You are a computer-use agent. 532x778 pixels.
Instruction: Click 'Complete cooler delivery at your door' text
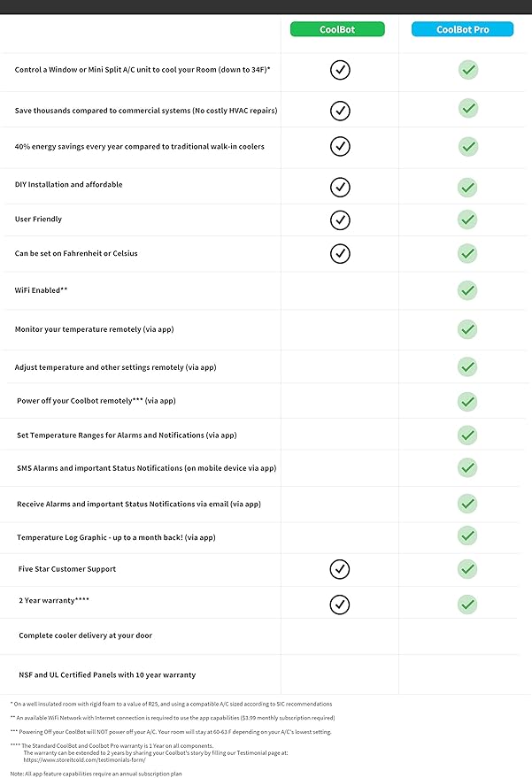click(x=85, y=635)
